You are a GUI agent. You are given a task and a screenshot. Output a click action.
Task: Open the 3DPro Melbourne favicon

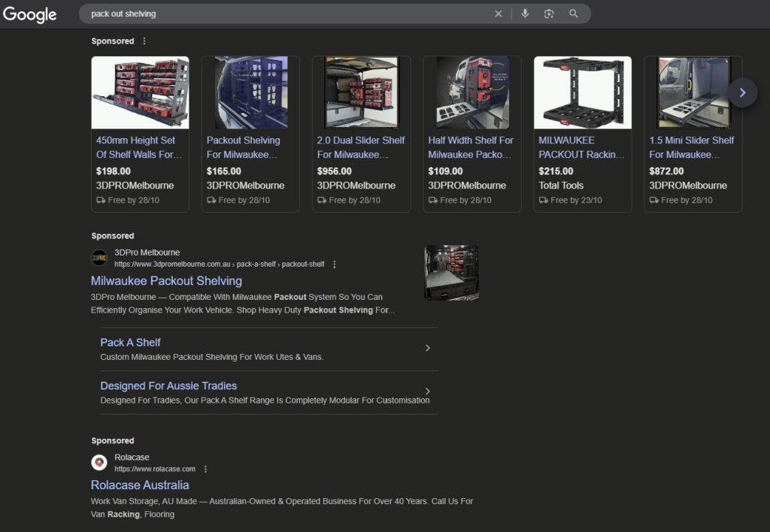point(99,258)
